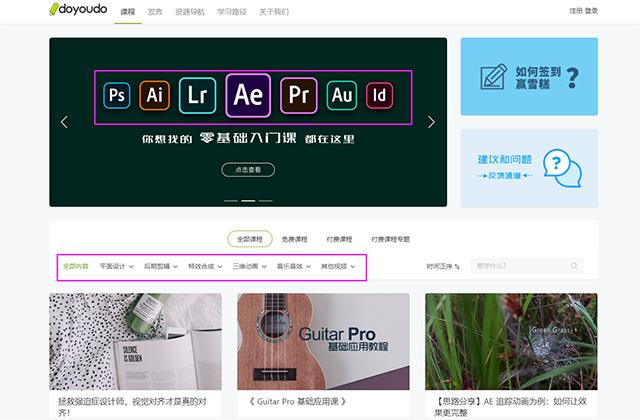The height and width of the screenshot is (420, 640).
Task: Open the Guitar Pro course thumbnail
Action: [323, 341]
